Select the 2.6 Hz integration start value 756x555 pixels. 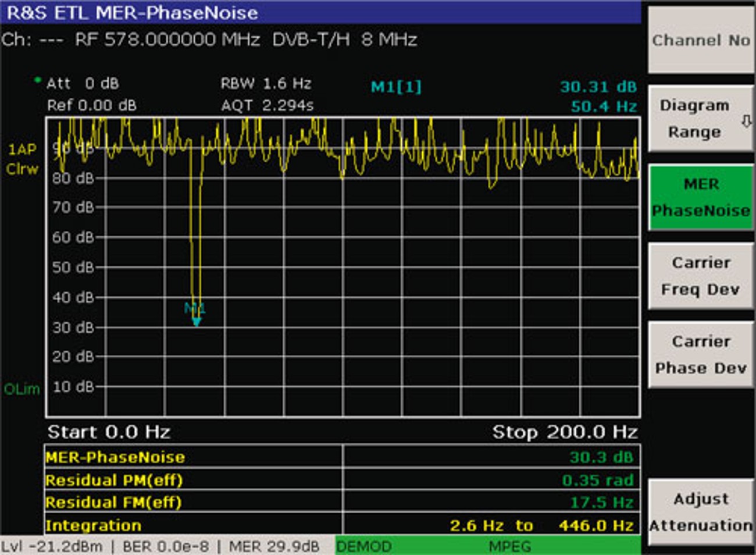(x=476, y=526)
